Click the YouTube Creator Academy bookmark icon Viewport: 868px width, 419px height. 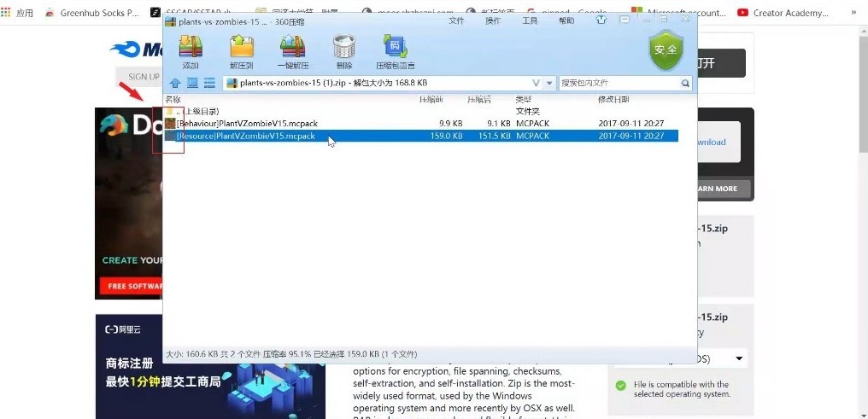pos(743,12)
